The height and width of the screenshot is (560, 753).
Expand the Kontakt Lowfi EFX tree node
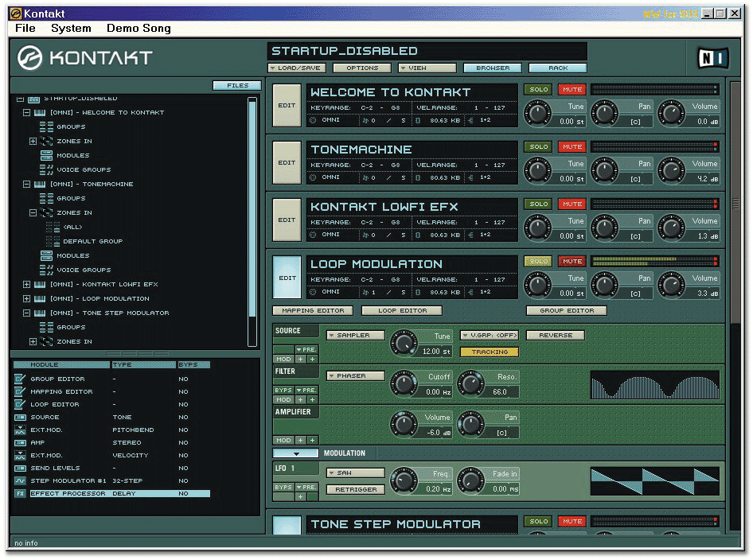click(26, 285)
